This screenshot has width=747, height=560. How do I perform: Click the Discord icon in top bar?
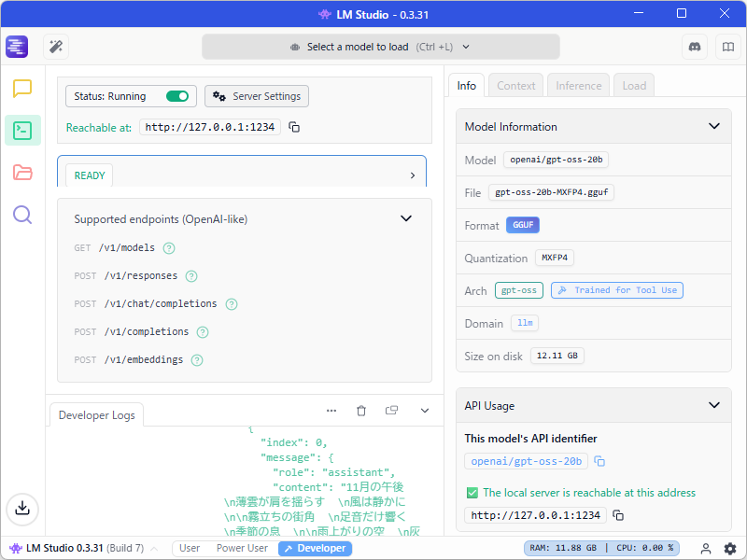click(x=695, y=46)
